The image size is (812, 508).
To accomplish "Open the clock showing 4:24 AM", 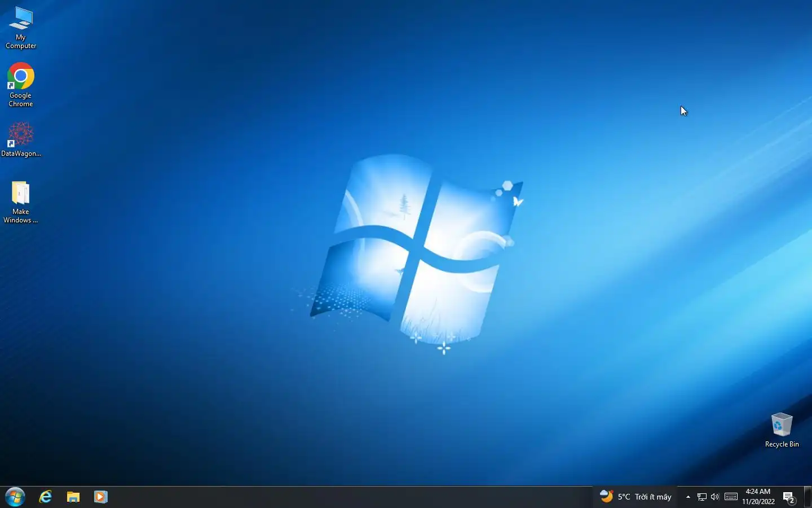I will (758, 497).
